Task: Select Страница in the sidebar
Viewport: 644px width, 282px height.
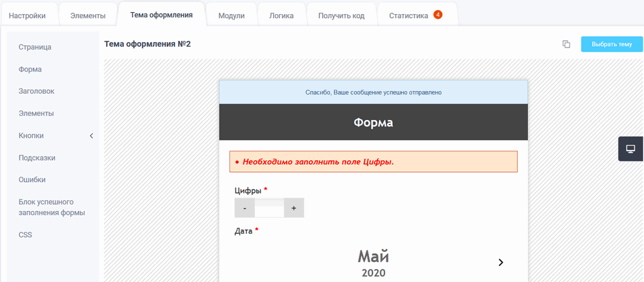Action: click(35, 47)
